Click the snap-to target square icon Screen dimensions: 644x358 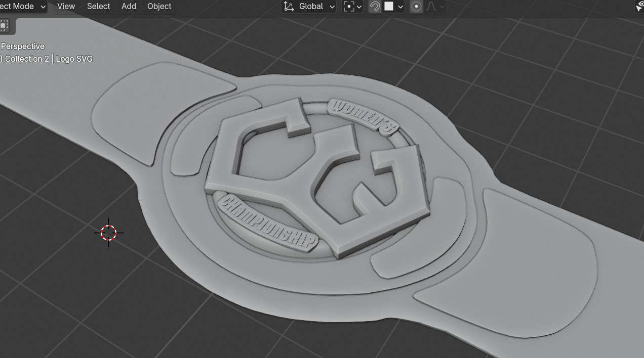(x=390, y=6)
